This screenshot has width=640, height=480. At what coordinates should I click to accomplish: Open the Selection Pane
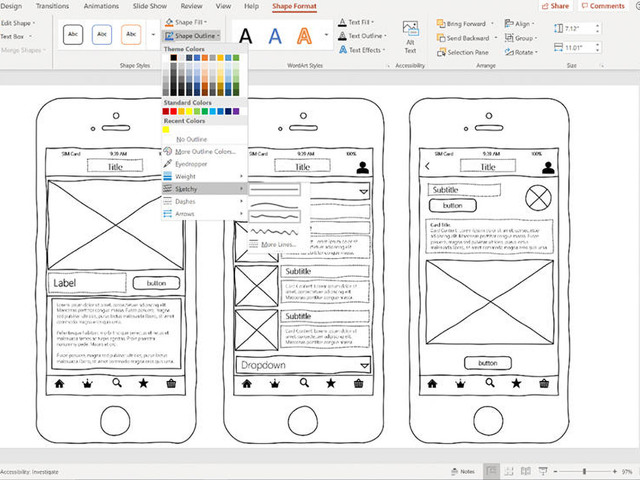[462, 52]
